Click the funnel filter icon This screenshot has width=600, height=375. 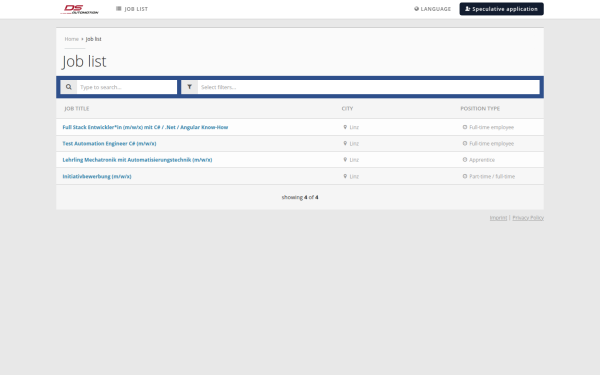[x=189, y=87]
